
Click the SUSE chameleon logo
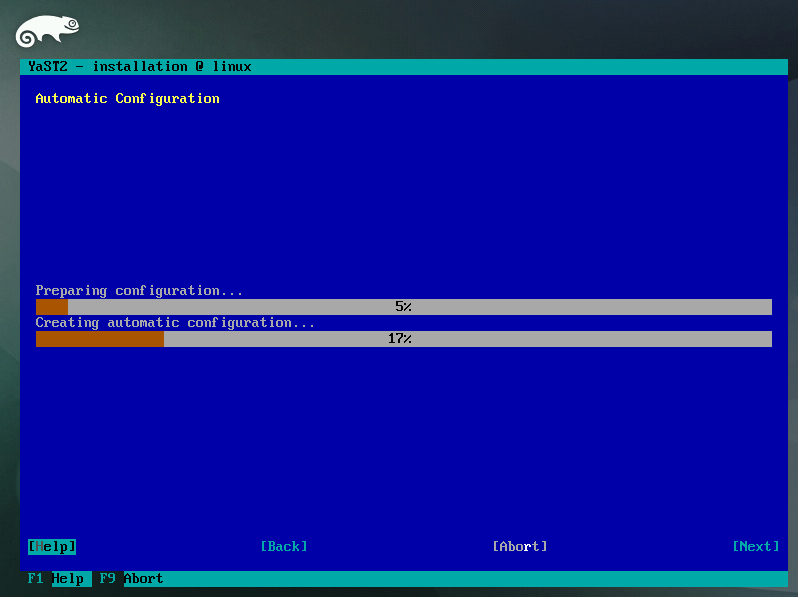(x=47, y=31)
